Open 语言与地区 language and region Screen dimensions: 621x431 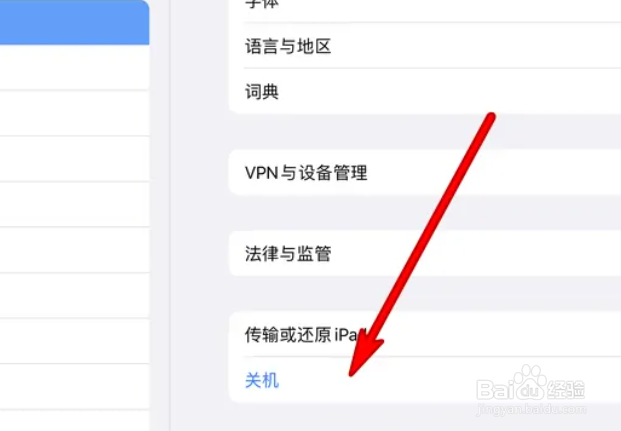point(425,46)
